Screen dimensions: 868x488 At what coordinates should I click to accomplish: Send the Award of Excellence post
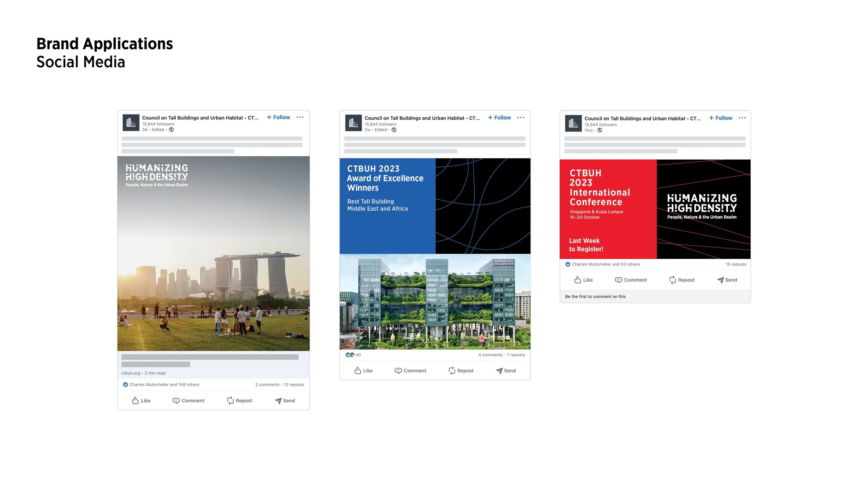click(506, 371)
